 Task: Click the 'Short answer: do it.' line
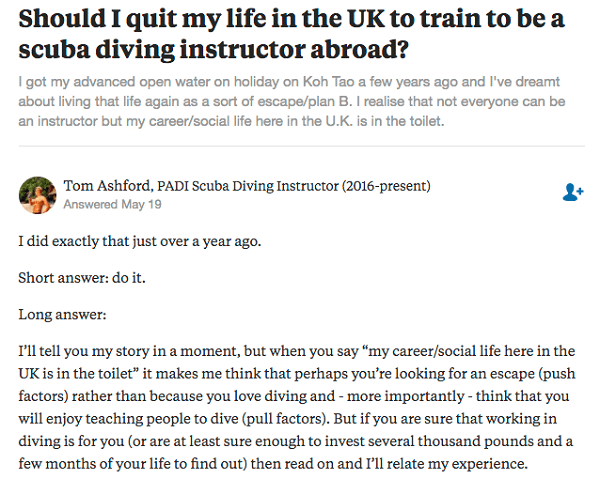coord(82,278)
